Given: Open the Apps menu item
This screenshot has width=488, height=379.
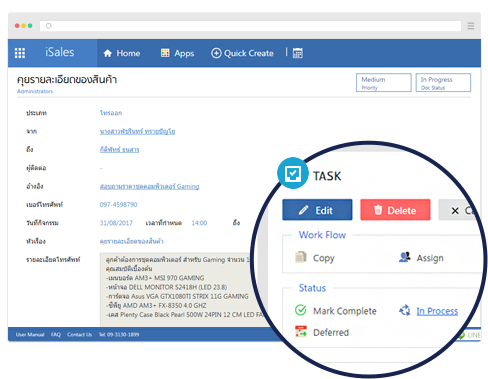Looking at the screenshot, I should (x=177, y=53).
